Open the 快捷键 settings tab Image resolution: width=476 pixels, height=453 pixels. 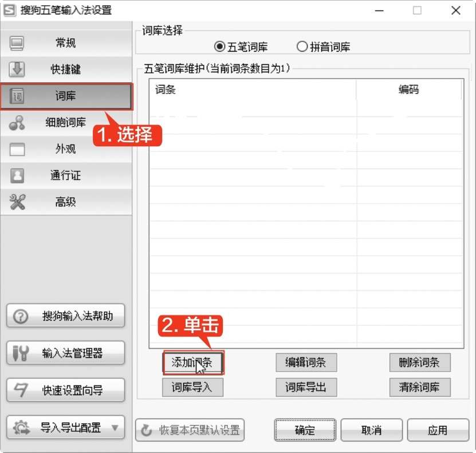pyautogui.click(x=66, y=69)
